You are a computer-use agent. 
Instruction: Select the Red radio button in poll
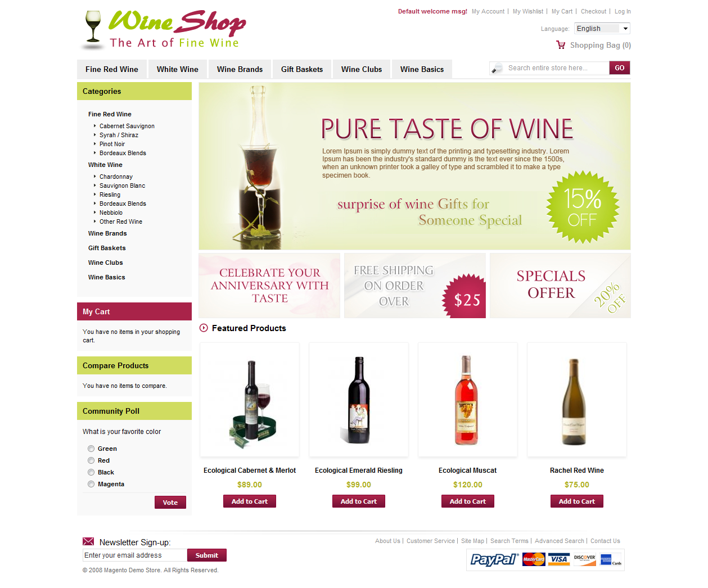[x=91, y=460]
